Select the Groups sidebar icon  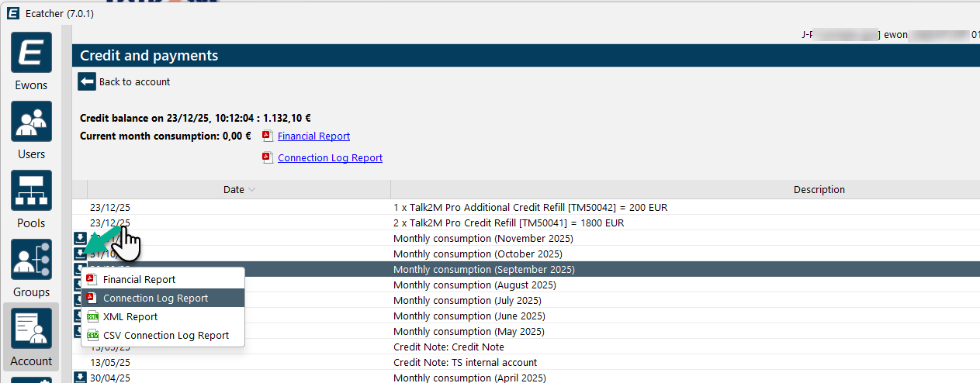[31, 267]
